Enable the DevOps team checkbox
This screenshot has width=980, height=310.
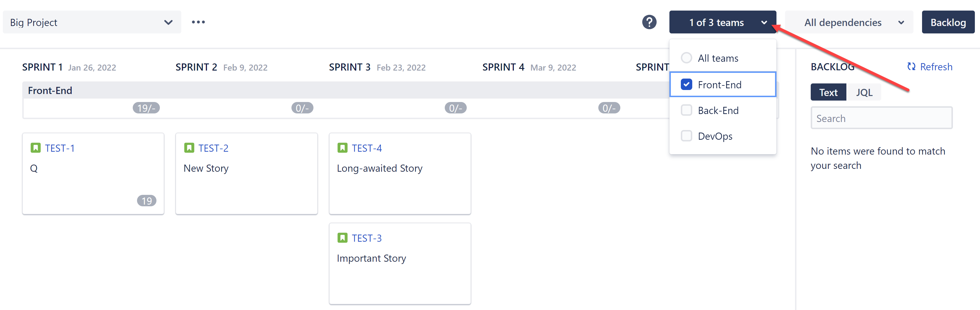686,136
